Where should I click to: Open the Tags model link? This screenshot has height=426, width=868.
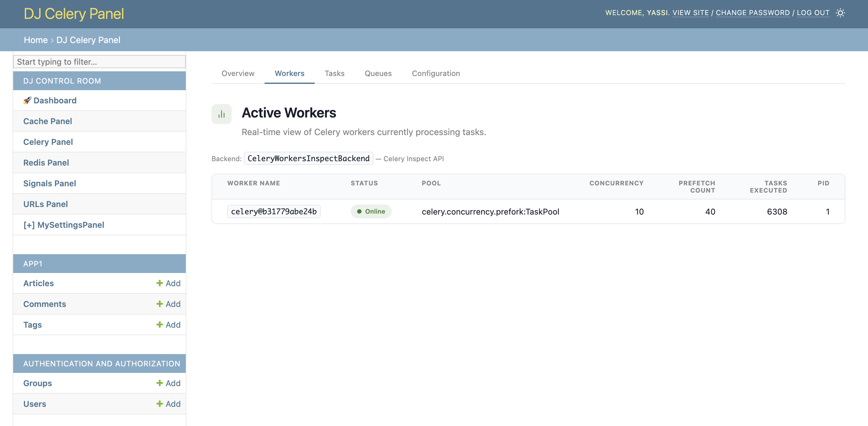(32, 325)
